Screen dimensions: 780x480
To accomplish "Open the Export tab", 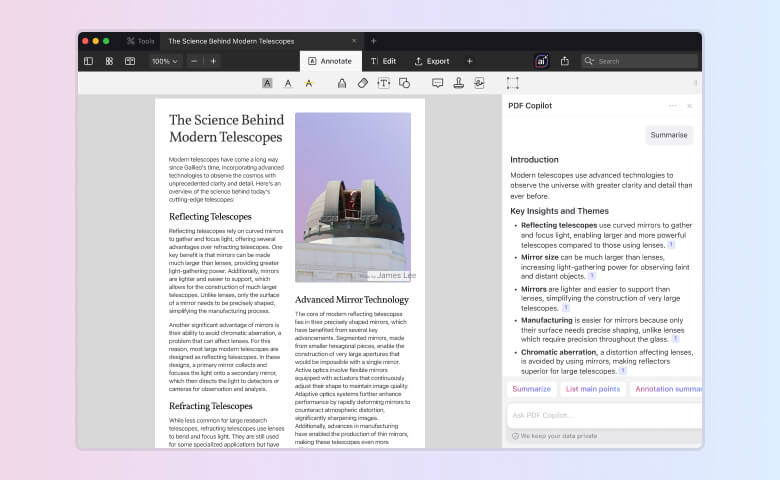I will tap(432, 61).
